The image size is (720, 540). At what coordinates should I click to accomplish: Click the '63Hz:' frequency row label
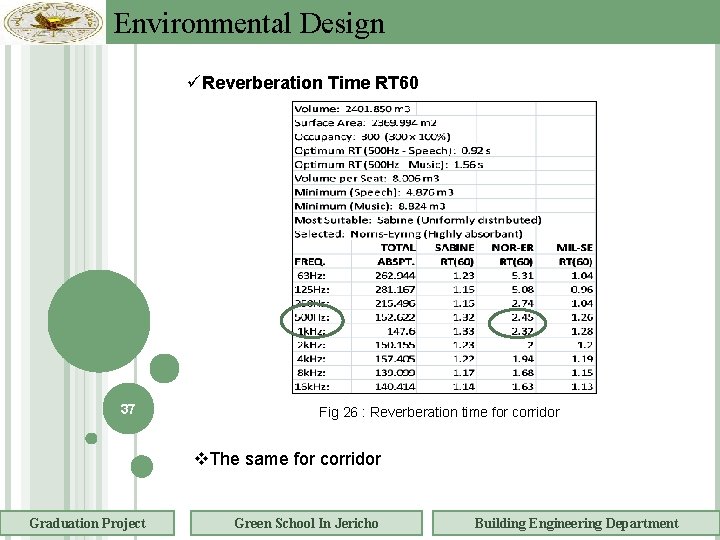311,276
